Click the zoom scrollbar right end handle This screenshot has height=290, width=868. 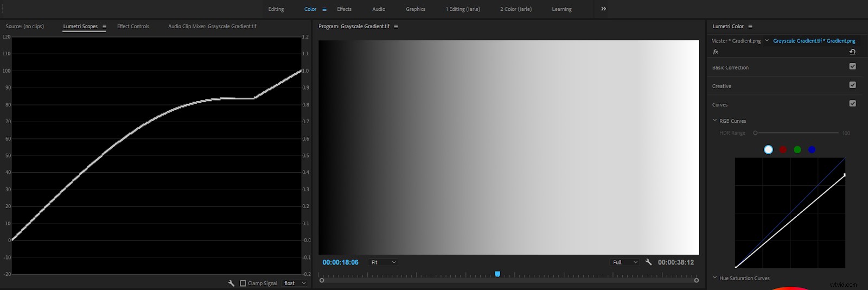pos(697,280)
